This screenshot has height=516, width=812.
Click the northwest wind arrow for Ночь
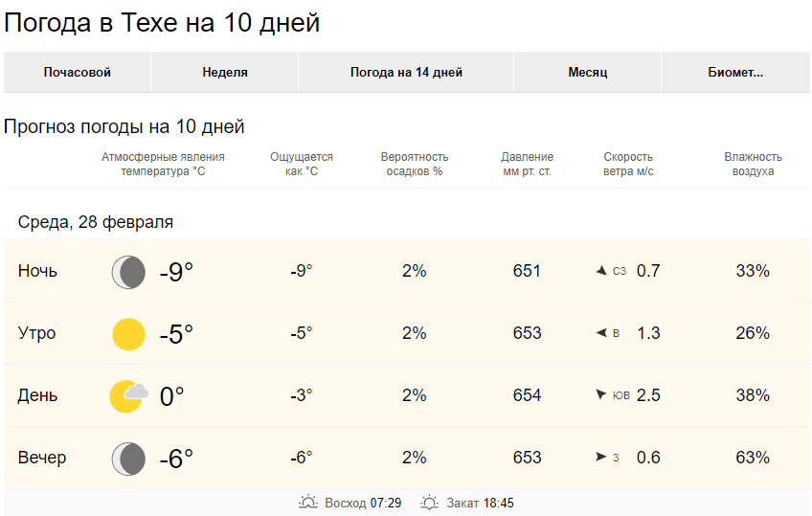601,271
